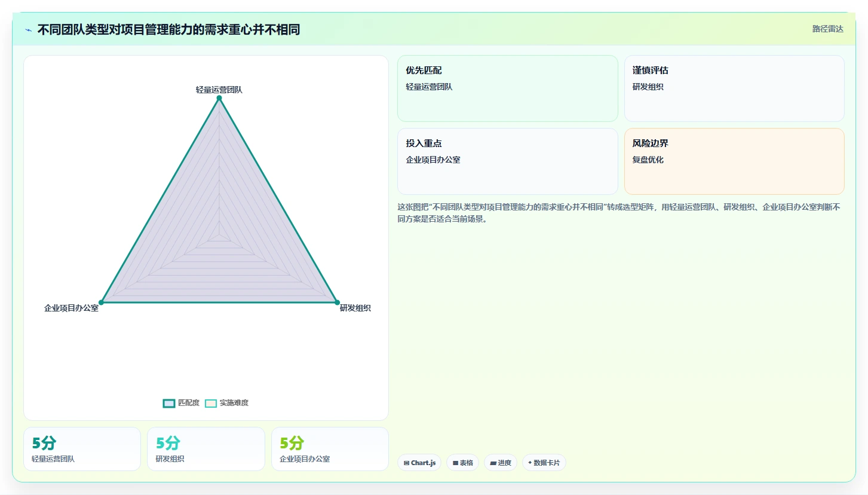Toggle the 匹配度 legend item
This screenshot has width=868, height=495.
(x=182, y=403)
